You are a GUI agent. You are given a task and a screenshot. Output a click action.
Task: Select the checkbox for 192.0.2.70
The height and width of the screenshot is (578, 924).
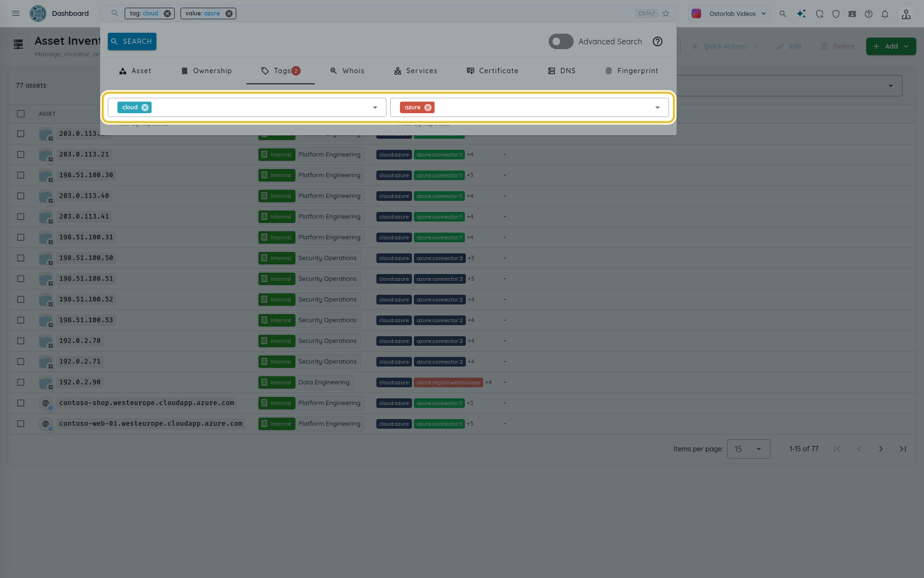point(21,341)
